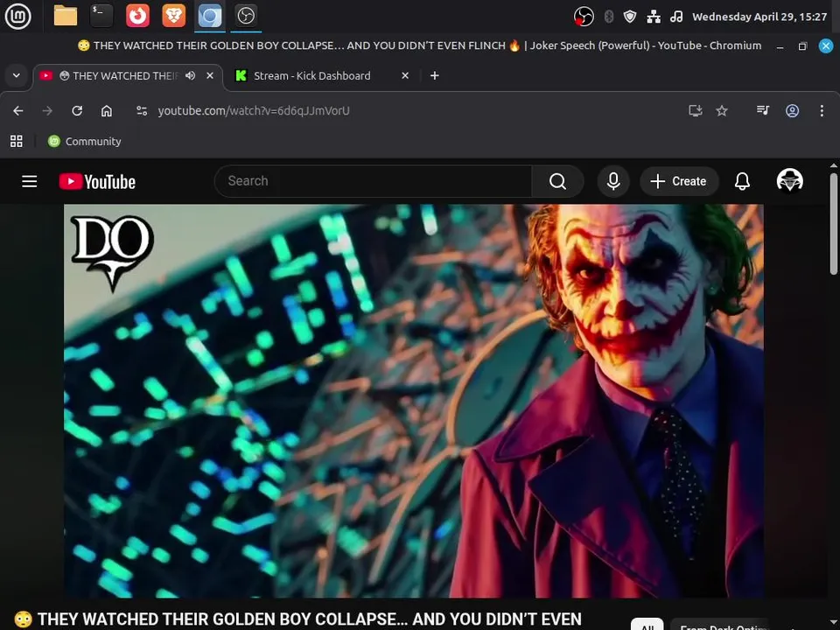
Task: Open the Chromium three-dot menu
Action: [822, 110]
